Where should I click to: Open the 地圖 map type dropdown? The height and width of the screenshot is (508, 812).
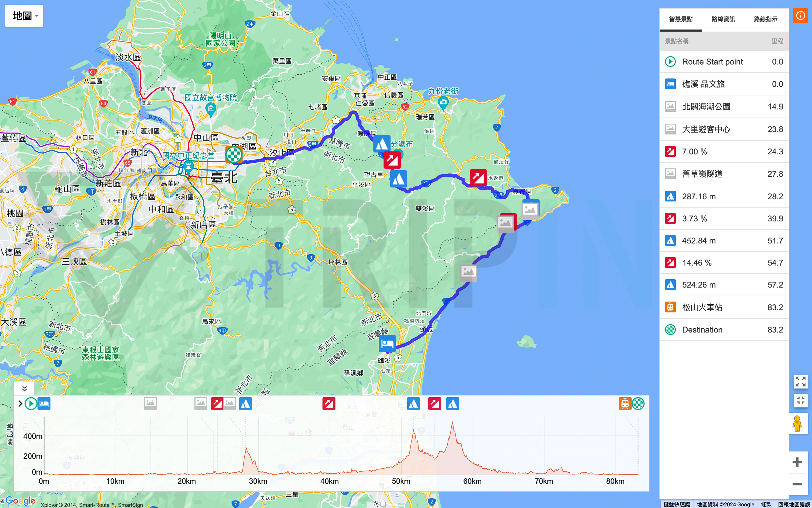pyautogui.click(x=24, y=16)
